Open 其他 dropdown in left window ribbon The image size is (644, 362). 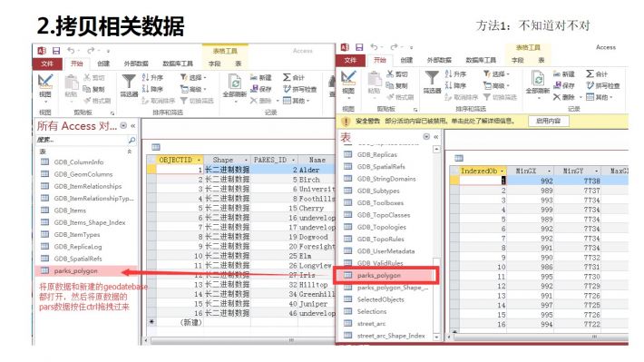(296, 101)
